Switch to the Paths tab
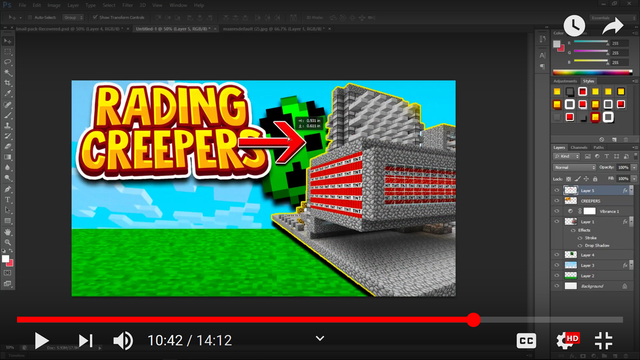The width and height of the screenshot is (640, 360). tap(598, 147)
